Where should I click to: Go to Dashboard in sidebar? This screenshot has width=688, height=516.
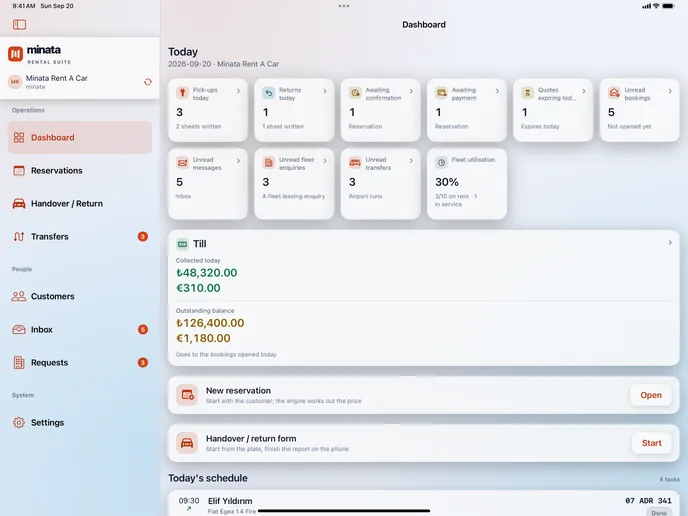tap(80, 137)
